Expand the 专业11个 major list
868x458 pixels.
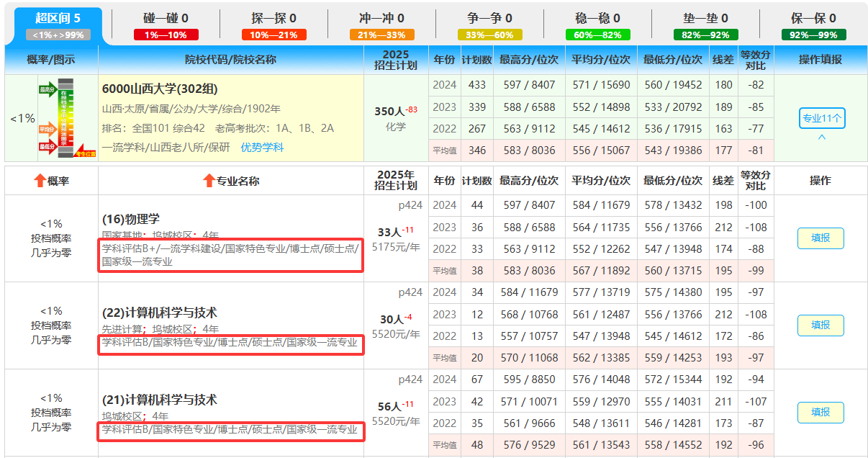pyautogui.click(x=821, y=118)
